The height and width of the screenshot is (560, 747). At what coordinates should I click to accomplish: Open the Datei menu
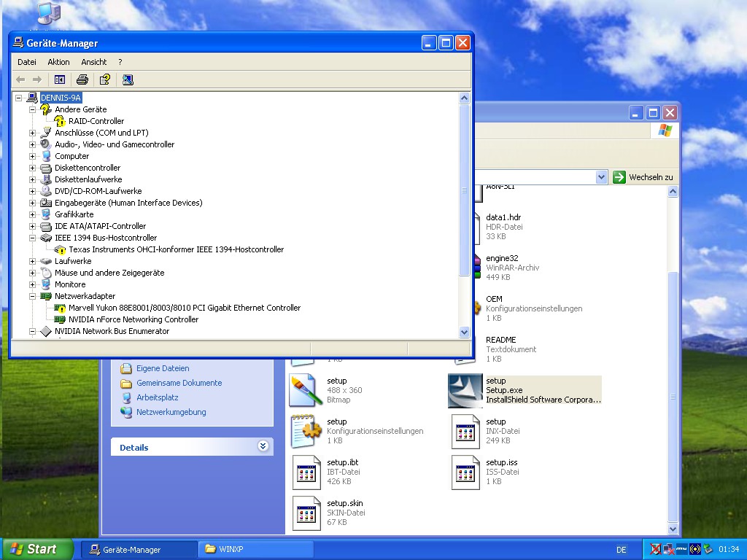pos(27,62)
